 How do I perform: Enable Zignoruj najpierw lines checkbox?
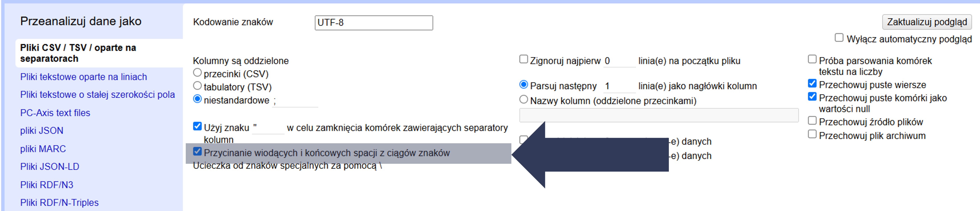(523, 59)
